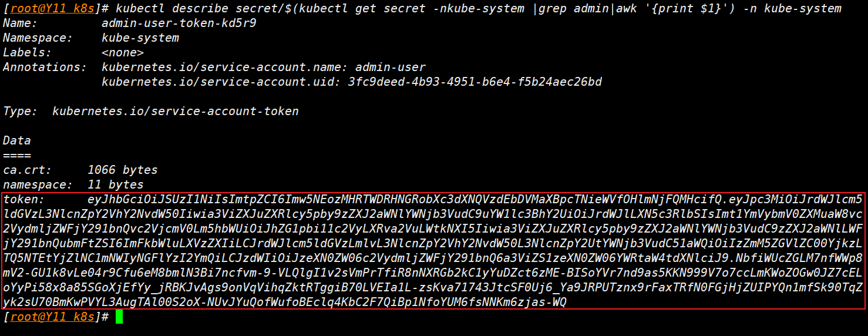Click the kube-system namespace value

(x=140, y=38)
